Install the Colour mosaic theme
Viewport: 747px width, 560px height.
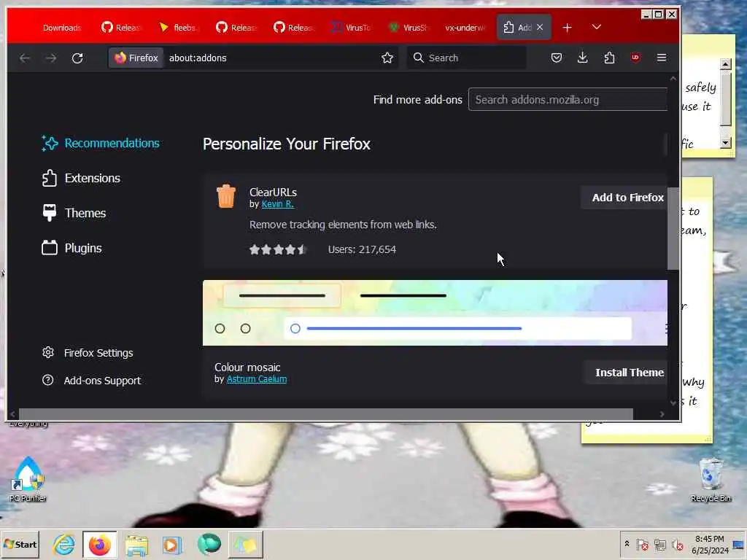626,373
